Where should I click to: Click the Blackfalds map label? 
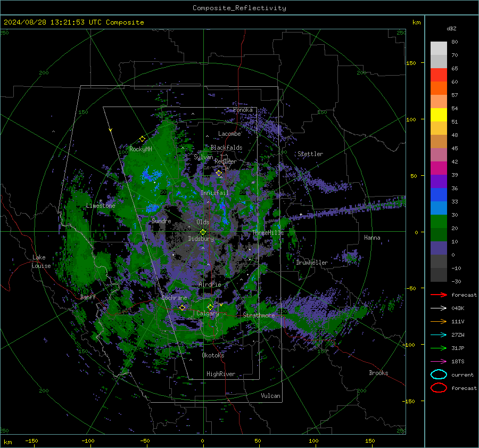pyautogui.click(x=226, y=148)
